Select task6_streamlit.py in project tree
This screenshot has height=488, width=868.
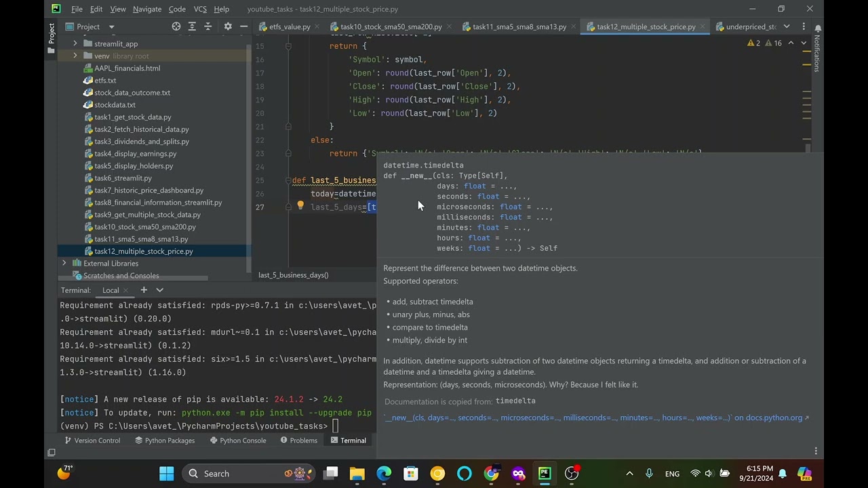(x=123, y=178)
